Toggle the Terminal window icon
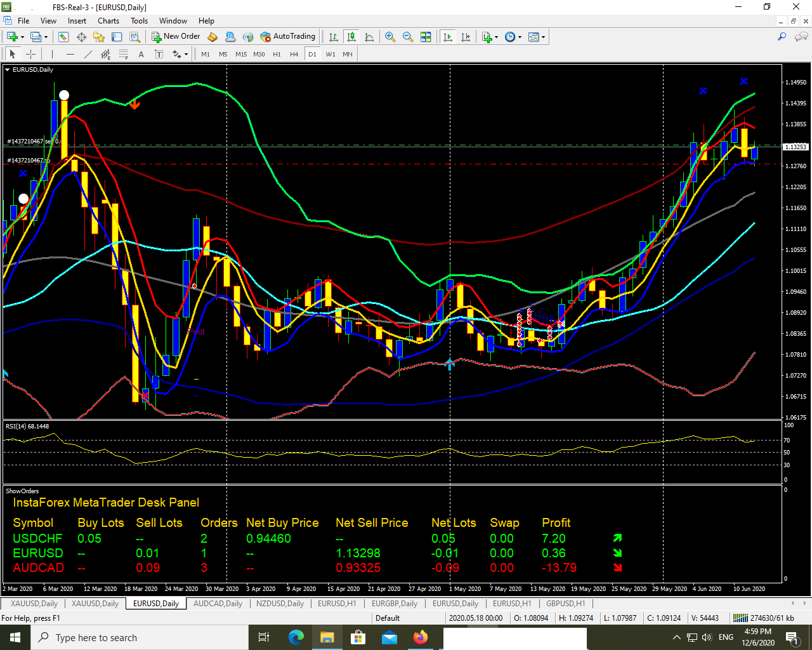The image size is (812, 650). coord(117,37)
